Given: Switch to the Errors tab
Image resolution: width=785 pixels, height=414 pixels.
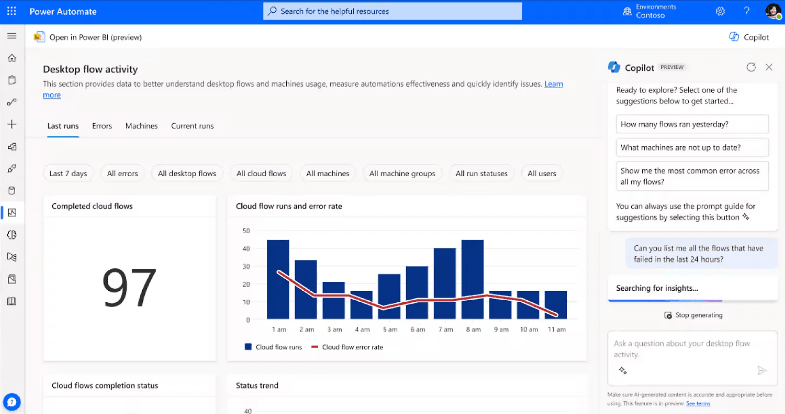Looking at the screenshot, I should coord(102,126).
